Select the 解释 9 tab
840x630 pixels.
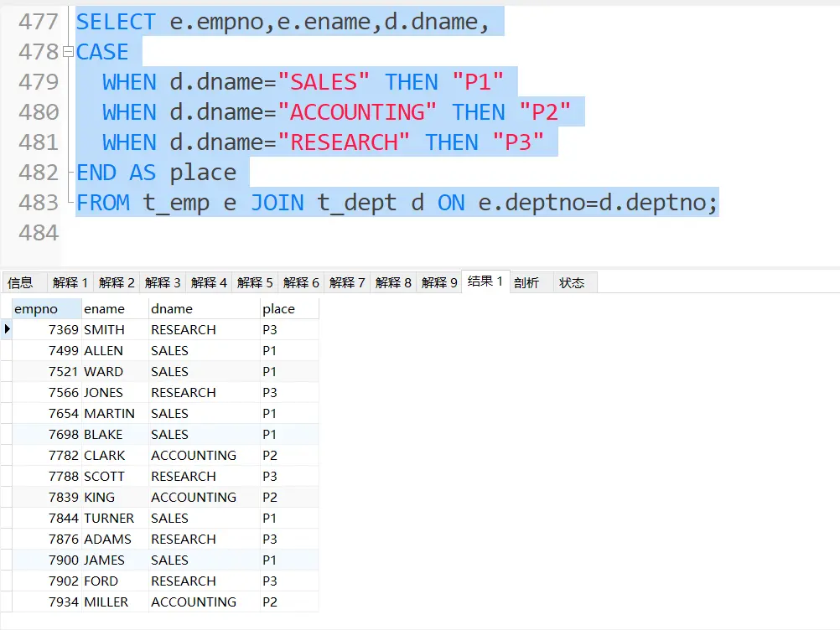point(438,282)
